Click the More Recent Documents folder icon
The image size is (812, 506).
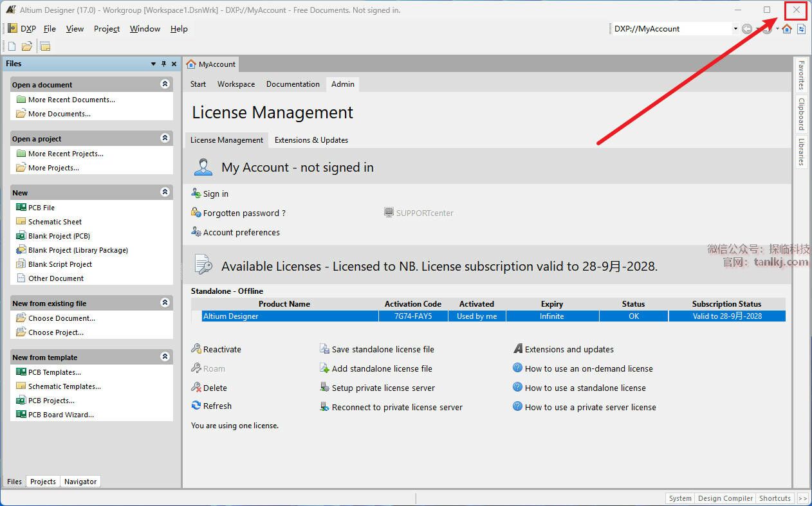pos(21,100)
